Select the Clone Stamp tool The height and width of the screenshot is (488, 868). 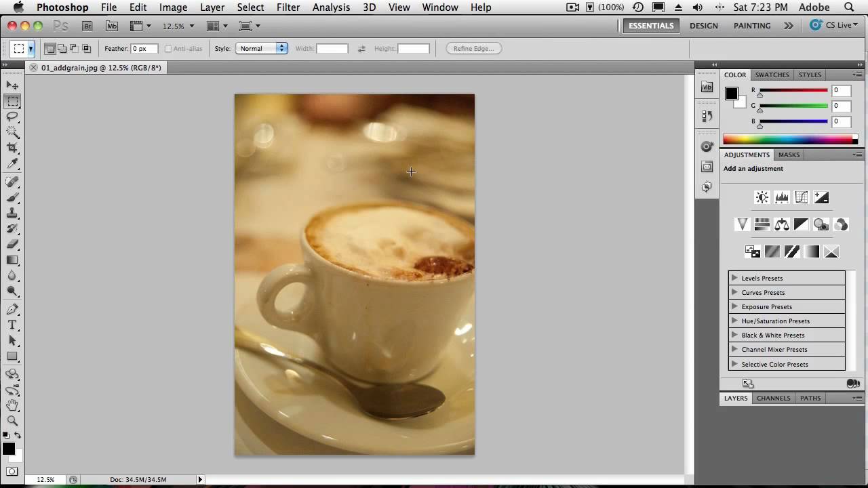12,213
